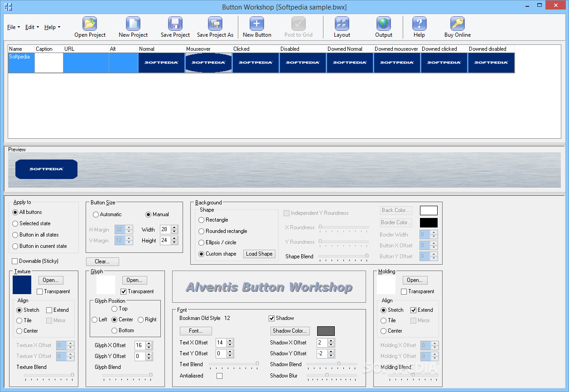Click the Molding Open... button
Image resolution: width=569 pixels, height=392 pixels.
point(415,281)
